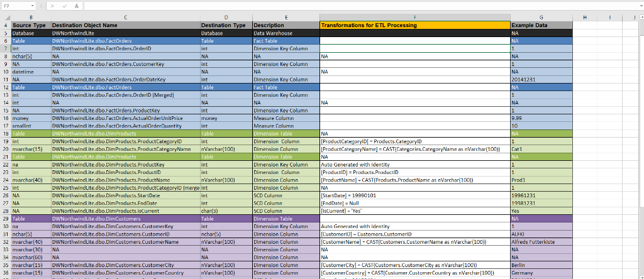Click the 'Description' header cell

[x=286, y=25]
